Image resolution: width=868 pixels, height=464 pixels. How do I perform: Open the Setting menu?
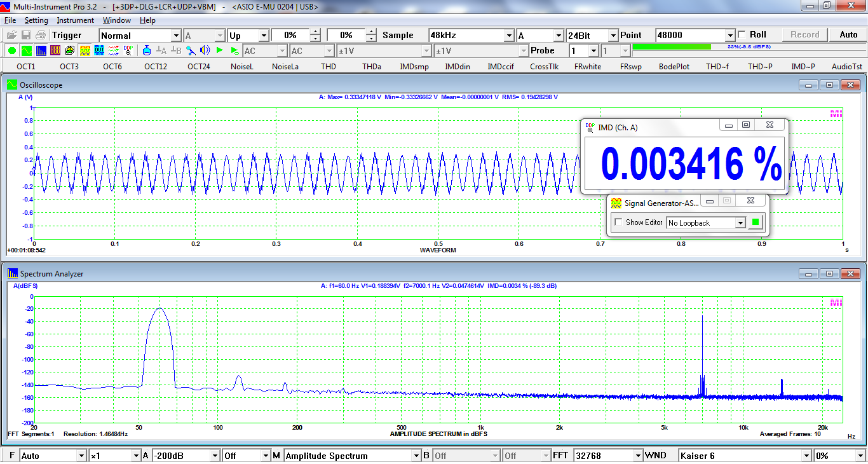pos(36,20)
